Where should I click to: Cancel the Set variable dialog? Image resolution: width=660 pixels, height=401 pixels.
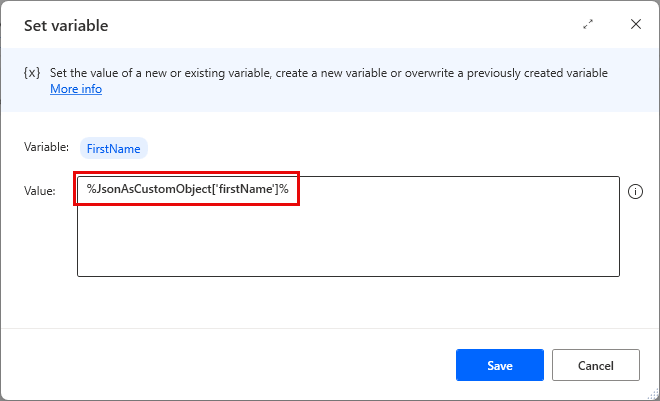[595, 365]
